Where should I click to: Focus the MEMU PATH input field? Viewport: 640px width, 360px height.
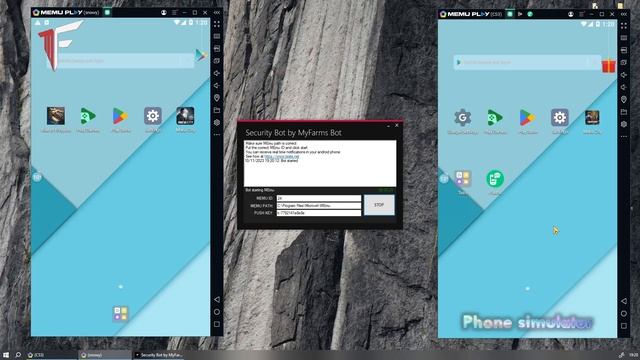[318, 205]
